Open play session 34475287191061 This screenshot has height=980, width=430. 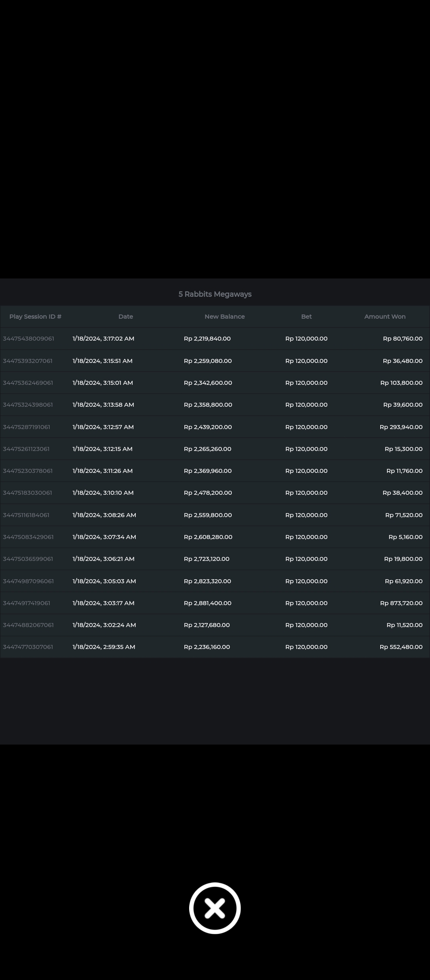(27, 427)
